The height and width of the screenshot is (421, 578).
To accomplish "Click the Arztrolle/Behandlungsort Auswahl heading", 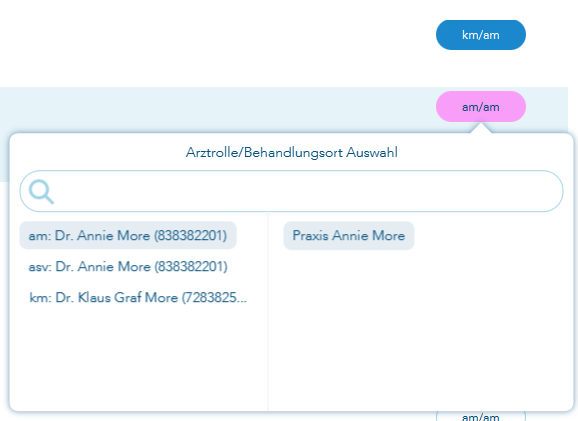I will (x=292, y=153).
